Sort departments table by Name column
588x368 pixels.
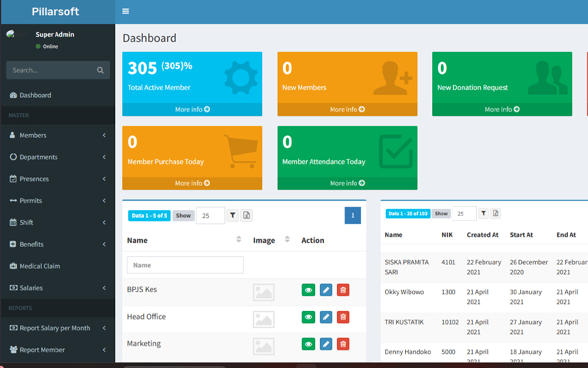point(239,238)
